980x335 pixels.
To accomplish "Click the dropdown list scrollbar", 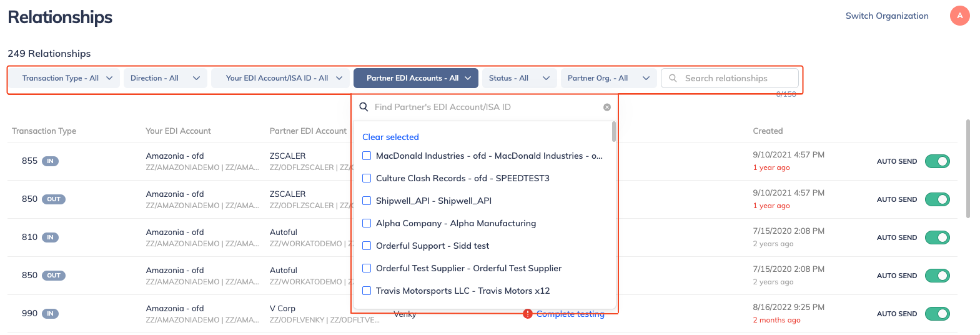I will [614, 131].
